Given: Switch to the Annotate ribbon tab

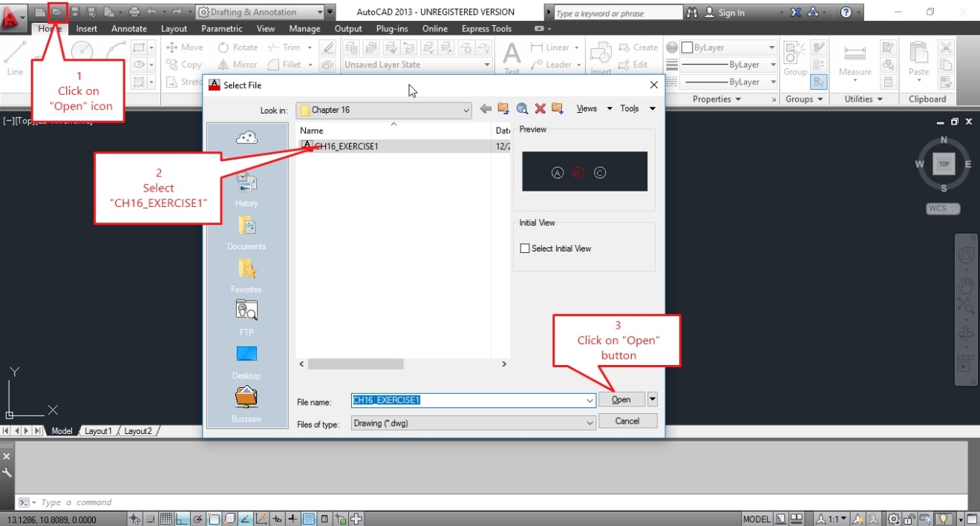Looking at the screenshot, I should point(128,28).
